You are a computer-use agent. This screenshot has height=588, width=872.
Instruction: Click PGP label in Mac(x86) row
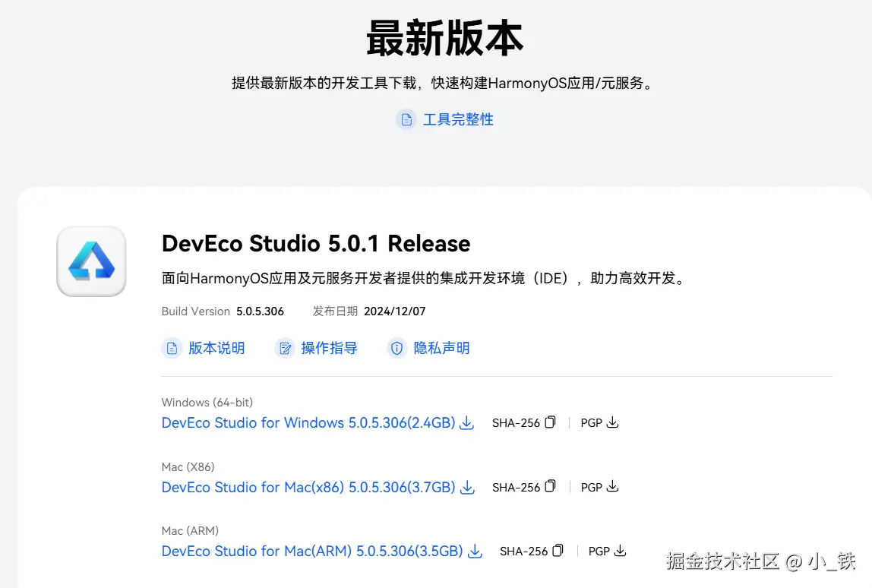[x=591, y=488]
